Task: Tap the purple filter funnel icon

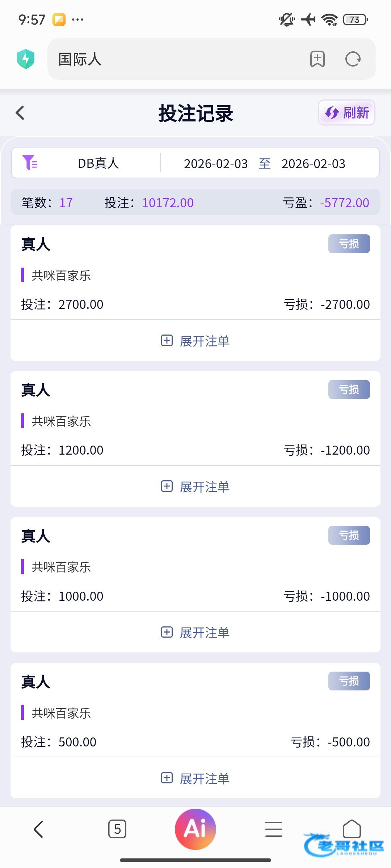Action: coord(30,162)
